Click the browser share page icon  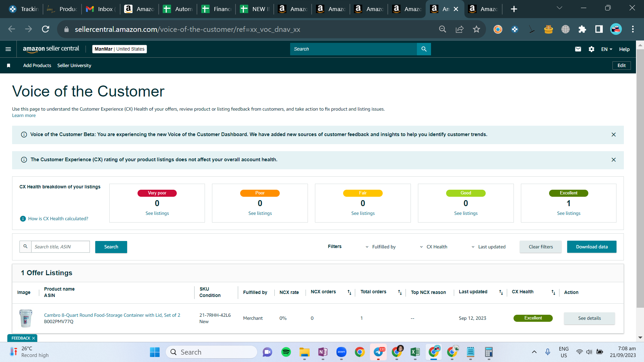click(x=460, y=29)
